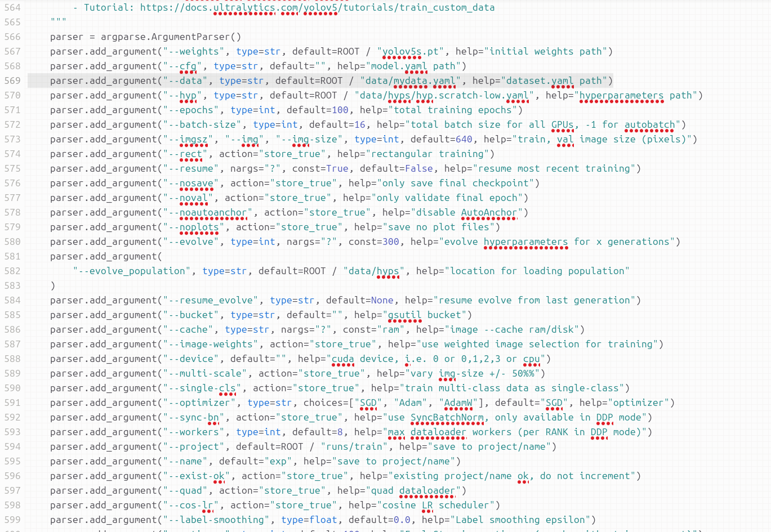The image size is (771, 532).
Task: Click the "AdamW" choice on the optimizer line
Action: (458, 403)
